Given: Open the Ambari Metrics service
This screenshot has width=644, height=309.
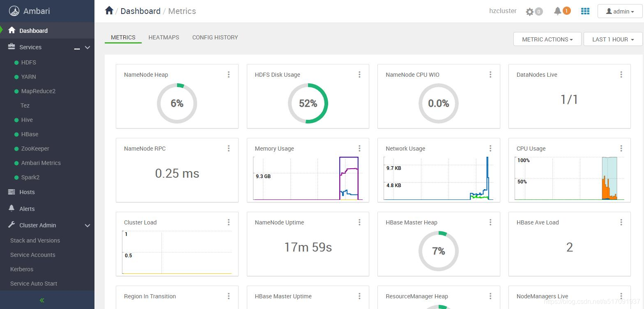Looking at the screenshot, I should 41,163.
